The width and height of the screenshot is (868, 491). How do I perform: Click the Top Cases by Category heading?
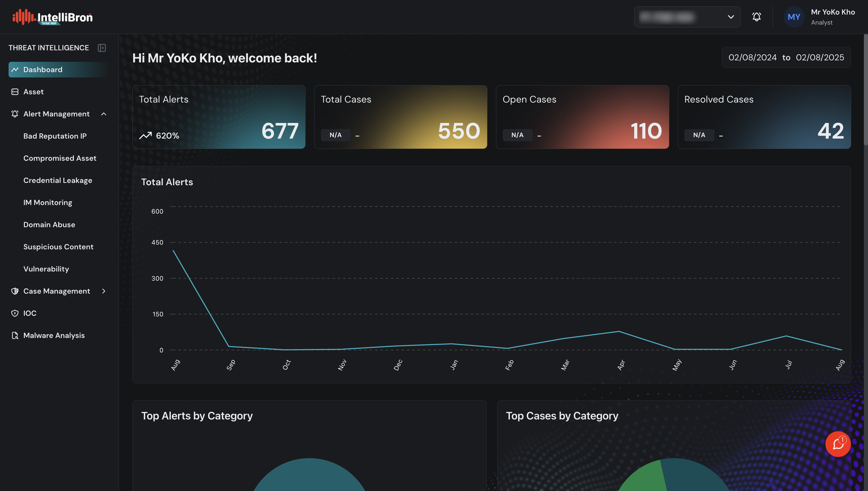click(x=562, y=416)
